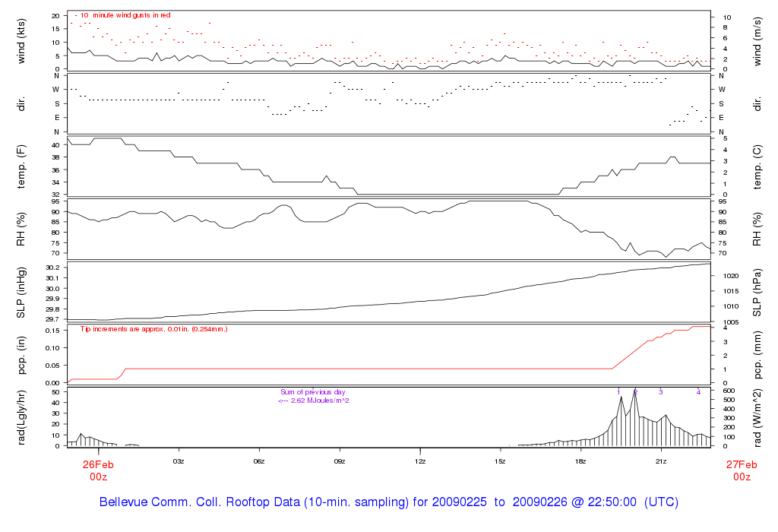Click the 'pcp. (mm)' axis label

coord(757,356)
